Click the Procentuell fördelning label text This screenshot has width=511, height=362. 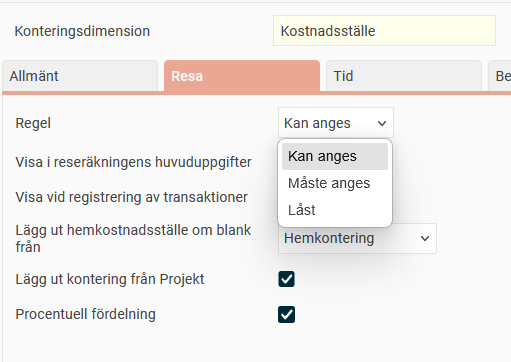pos(85,314)
